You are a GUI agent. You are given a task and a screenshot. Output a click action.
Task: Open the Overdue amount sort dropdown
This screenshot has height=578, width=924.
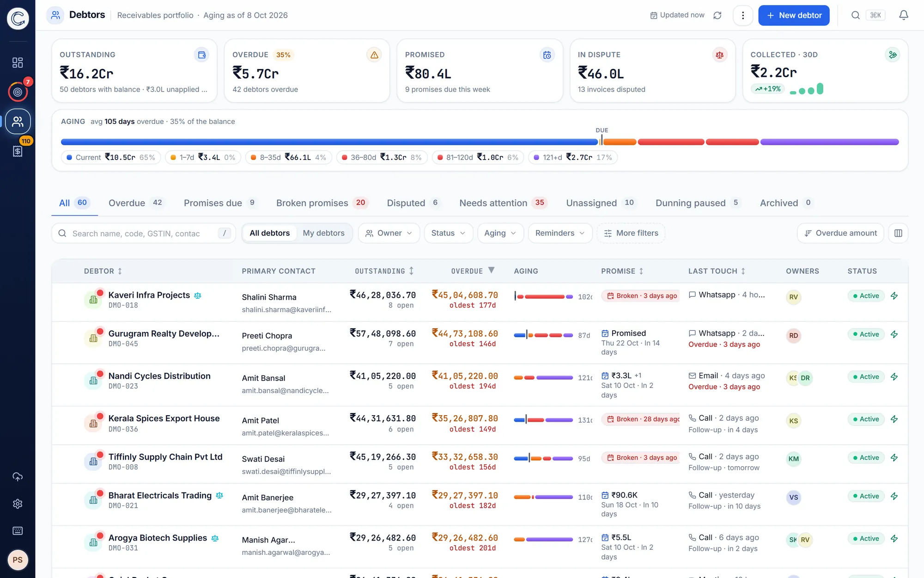(840, 233)
